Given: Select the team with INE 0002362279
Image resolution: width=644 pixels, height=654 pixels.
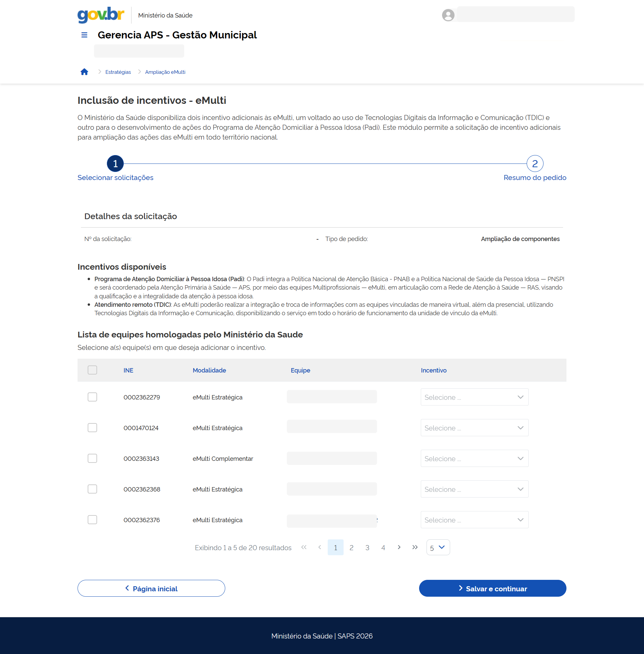Looking at the screenshot, I should pos(92,397).
